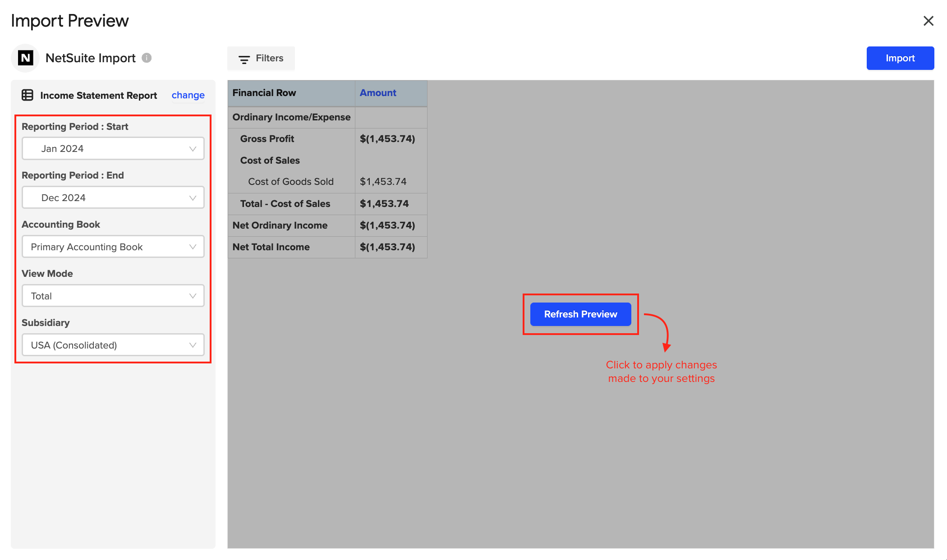
Task: Click the Refresh Preview button
Action: point(581,314)
